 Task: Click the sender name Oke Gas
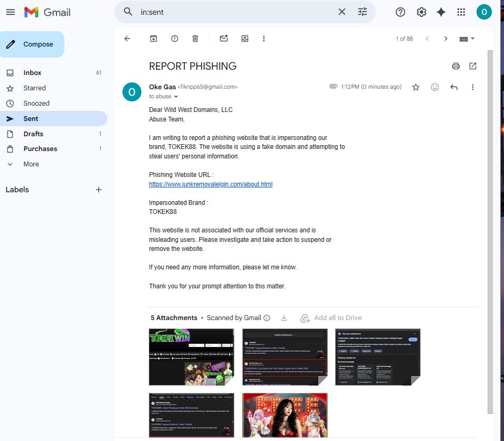pos(163,87)
